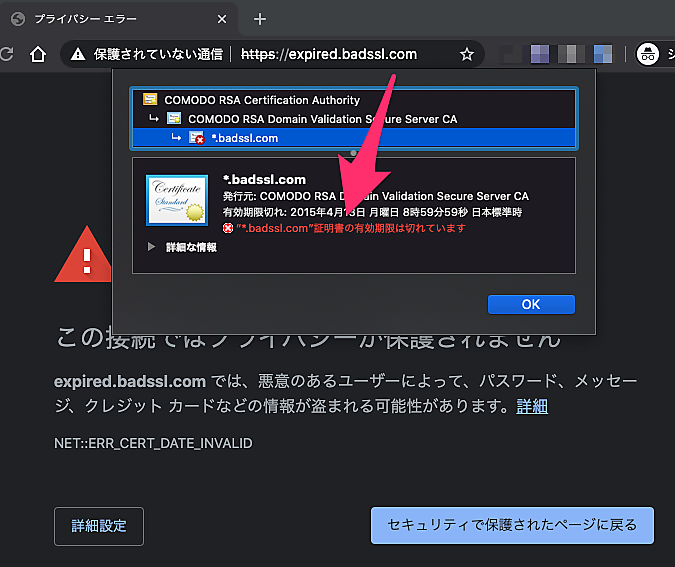675x567 pixels.
Task: Expand the 詳細な情報 disclosure triangle
Action: [x=151, y=247]
